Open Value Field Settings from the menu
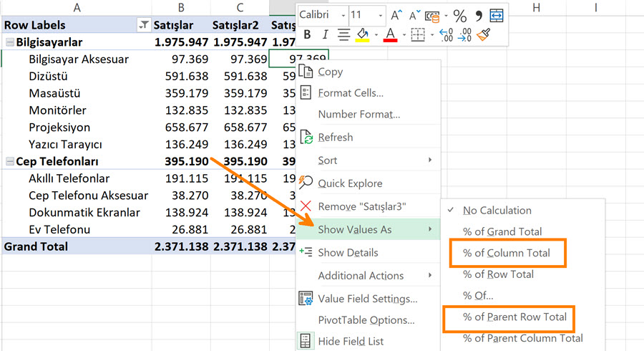 (368, 299)
